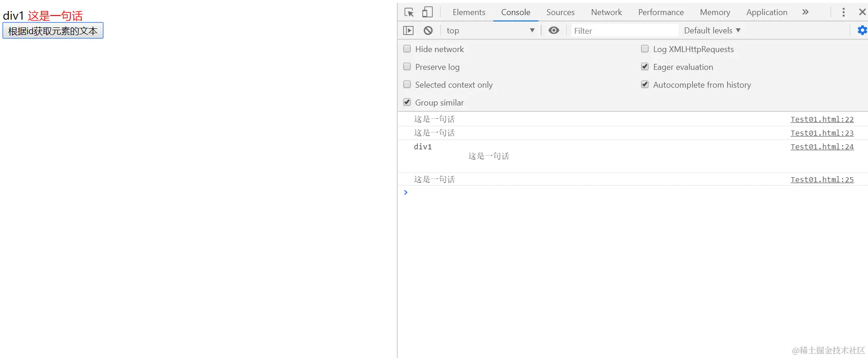
Task: Create a live expression with eye icon
Action: pyautogui.click(x=553, y=31)
